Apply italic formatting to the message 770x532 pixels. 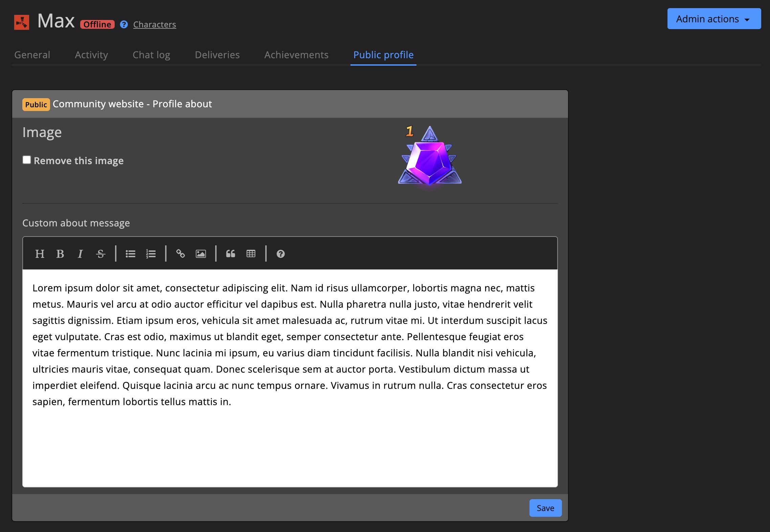80,254
